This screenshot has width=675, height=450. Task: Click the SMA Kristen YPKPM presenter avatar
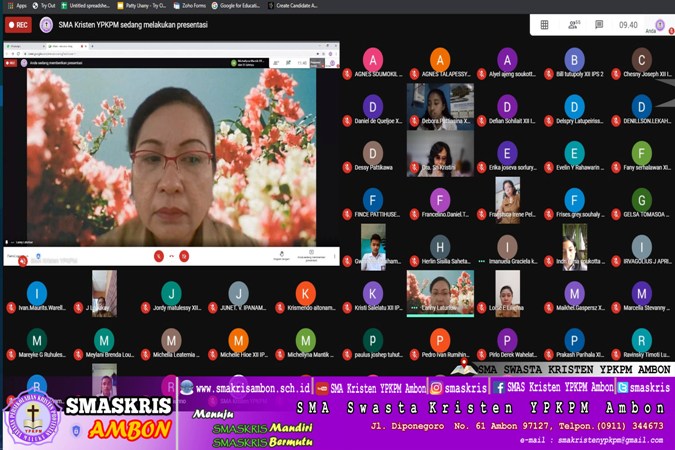[x=46, y=25]
